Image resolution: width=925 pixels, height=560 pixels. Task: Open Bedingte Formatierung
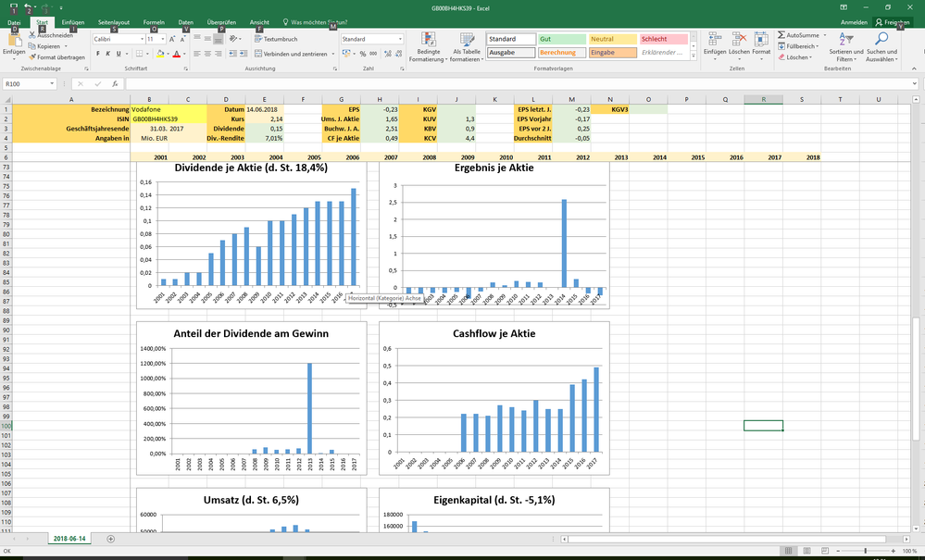click(x=429, y=46)
